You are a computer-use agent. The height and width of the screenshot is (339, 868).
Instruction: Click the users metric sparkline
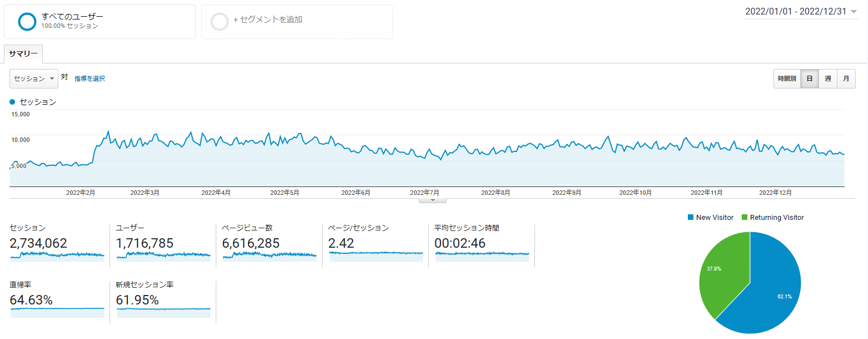click(163, 255)
